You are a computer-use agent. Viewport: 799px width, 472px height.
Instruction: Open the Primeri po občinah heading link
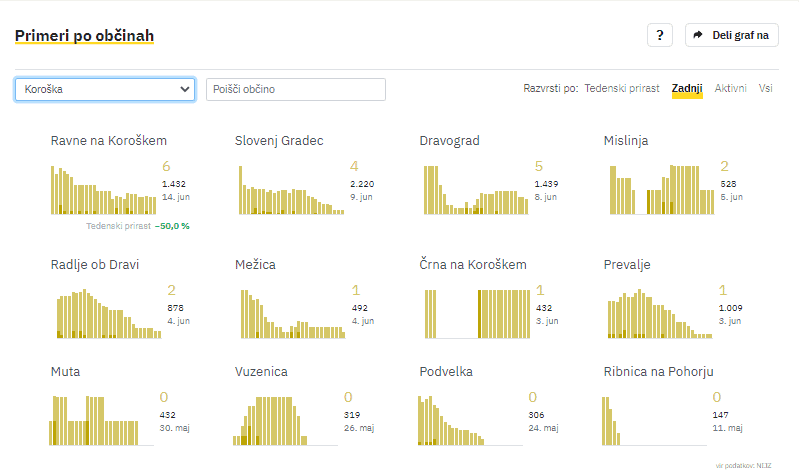click(84, 36)
